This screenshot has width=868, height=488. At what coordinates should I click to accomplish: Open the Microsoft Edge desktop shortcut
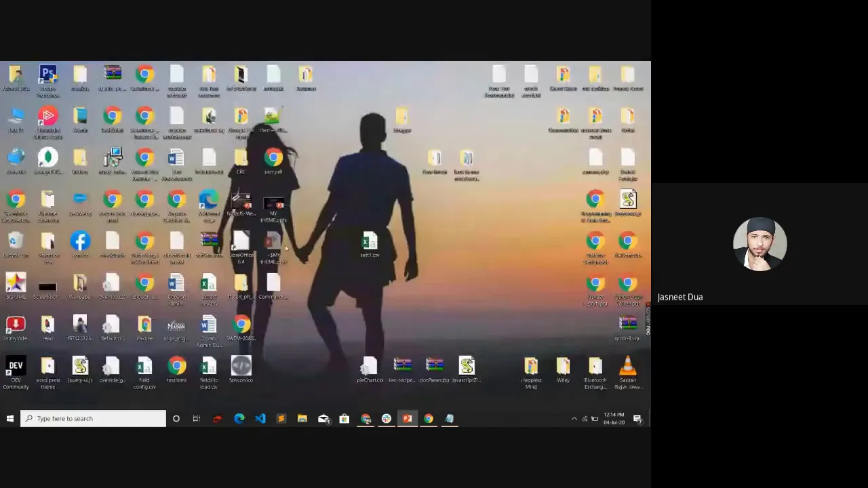point(209,206)
